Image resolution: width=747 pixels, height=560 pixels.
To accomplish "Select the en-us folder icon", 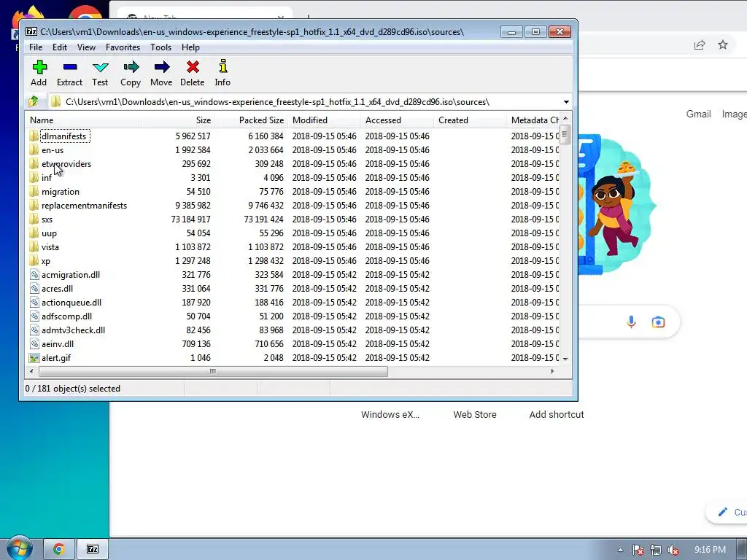I will click(34, 150).
